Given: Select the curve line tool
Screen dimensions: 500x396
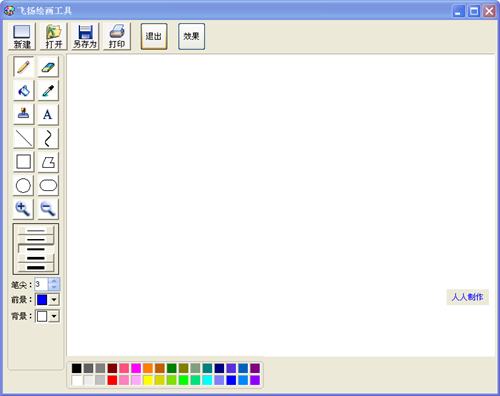Looking at the screenshot, I should tap(48, 138).
